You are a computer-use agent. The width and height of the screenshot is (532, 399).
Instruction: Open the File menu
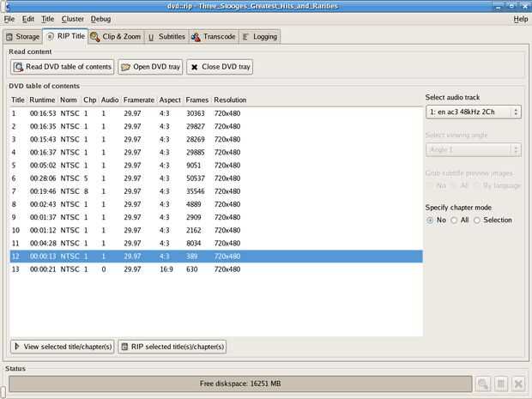[9, 19]
